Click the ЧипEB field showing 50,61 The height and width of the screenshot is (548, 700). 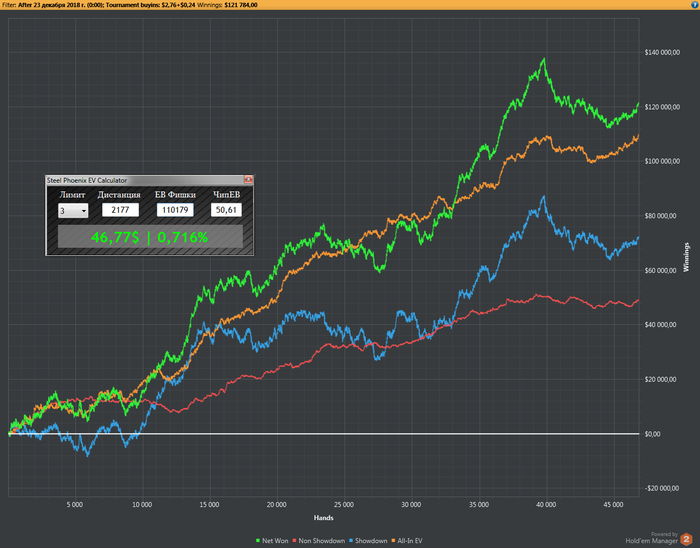226,210
